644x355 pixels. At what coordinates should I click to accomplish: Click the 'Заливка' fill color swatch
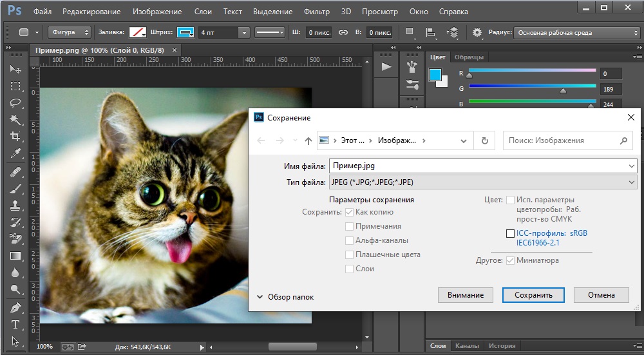[x=138, y=32]
